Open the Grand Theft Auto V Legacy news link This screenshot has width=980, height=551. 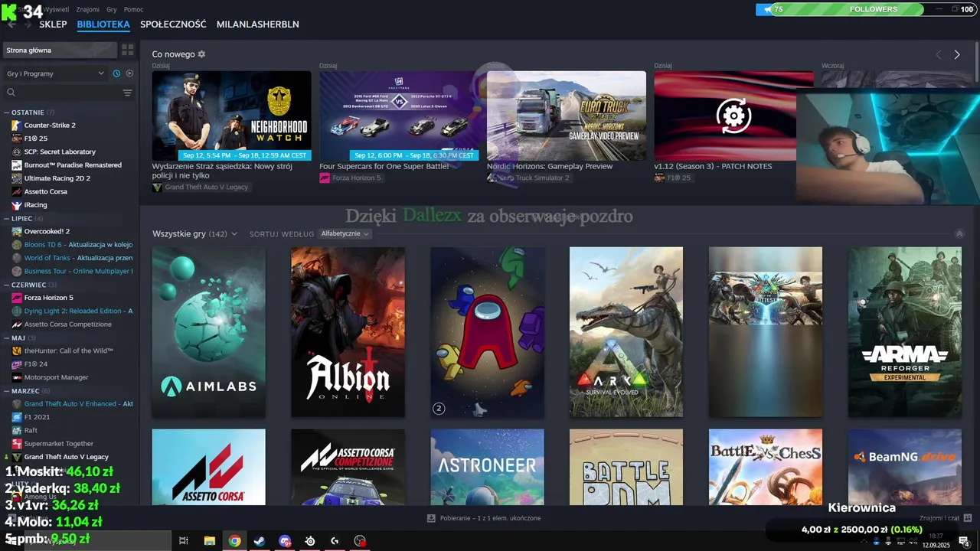click(201, 187)
